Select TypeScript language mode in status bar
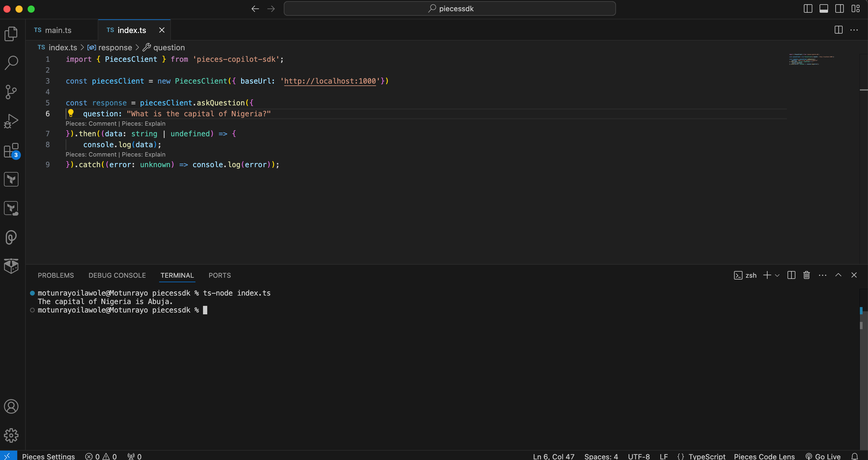Image resolution: width=868 pixels, height=460 pixels. pos(707,456)
